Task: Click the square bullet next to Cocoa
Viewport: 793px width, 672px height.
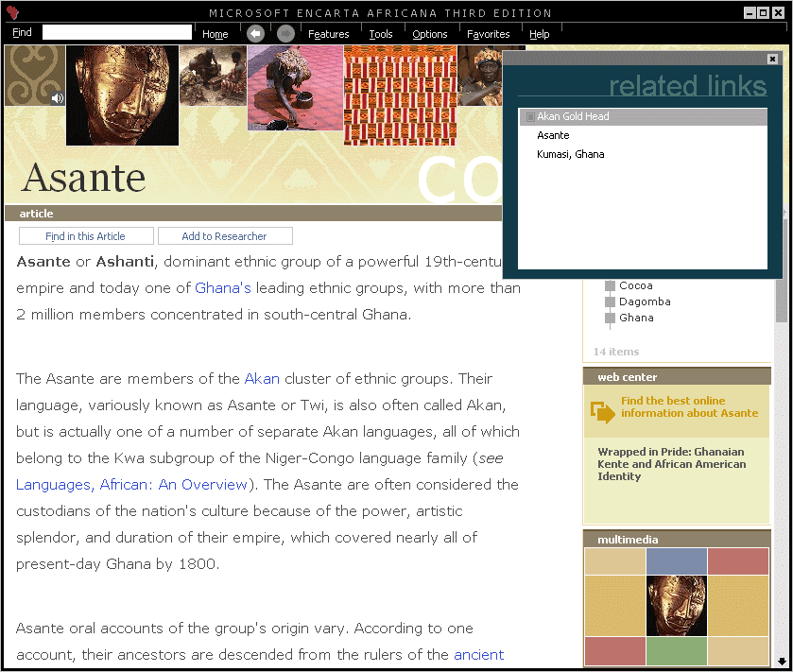Action: click(x=610, y=285)
